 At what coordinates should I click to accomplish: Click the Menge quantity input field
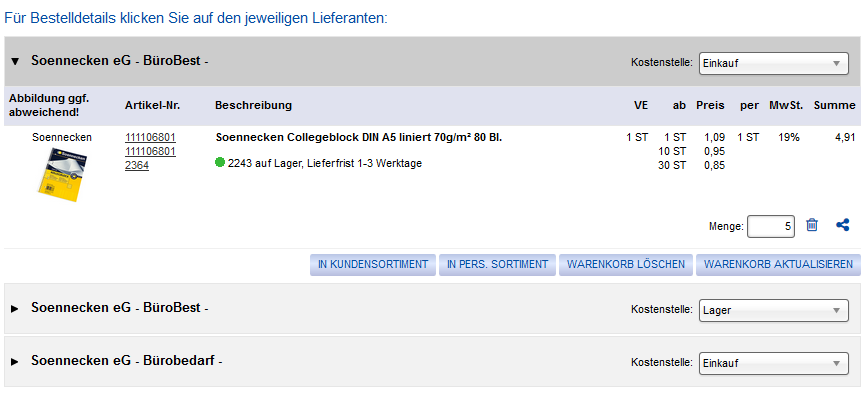tap(770, 226)
